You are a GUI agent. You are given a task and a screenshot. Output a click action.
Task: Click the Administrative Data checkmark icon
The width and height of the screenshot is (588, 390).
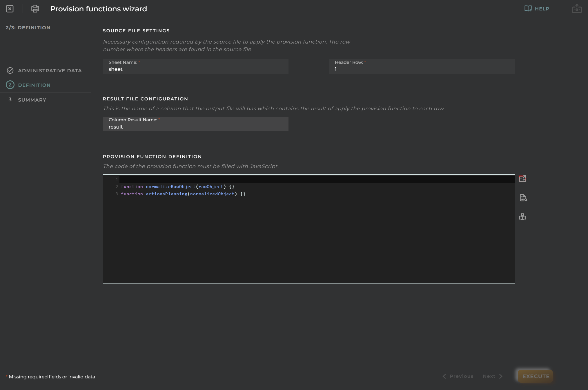tap(10, 71)
